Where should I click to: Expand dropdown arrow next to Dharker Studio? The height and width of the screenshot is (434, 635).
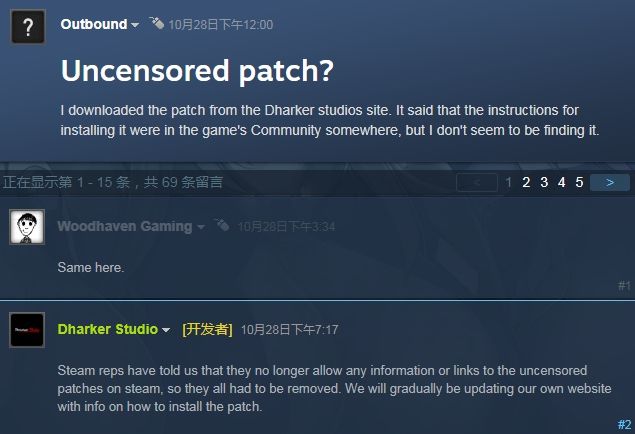pos(166,330)
